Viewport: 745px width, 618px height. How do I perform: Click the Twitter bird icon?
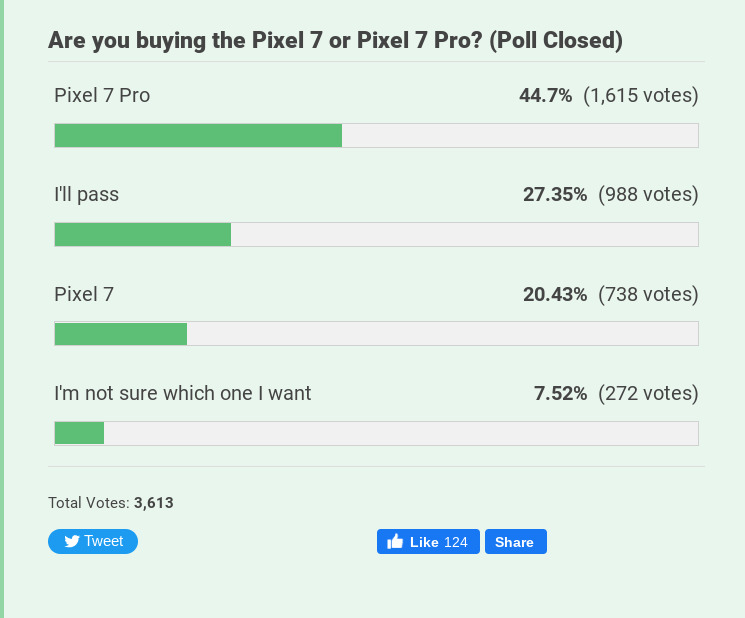(x=71, y=542)
